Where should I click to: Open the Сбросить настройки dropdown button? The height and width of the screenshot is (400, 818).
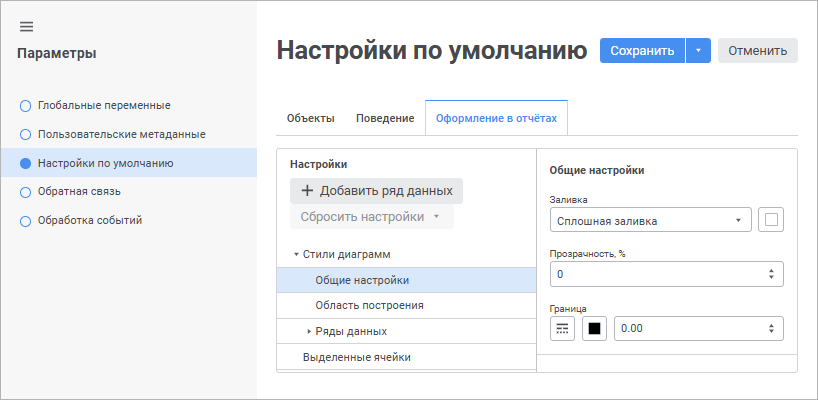[371, 217]
